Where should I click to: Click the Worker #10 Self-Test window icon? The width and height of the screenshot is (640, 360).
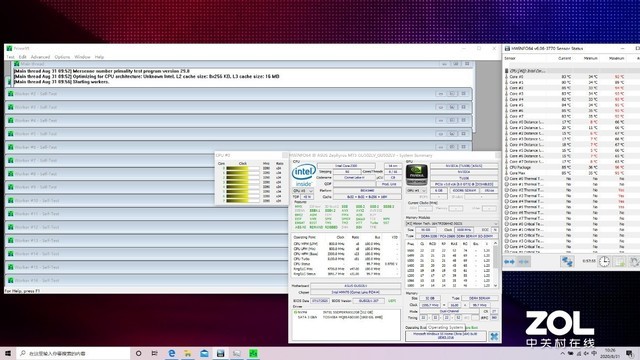pyautogui.click(x=11, y=200)
